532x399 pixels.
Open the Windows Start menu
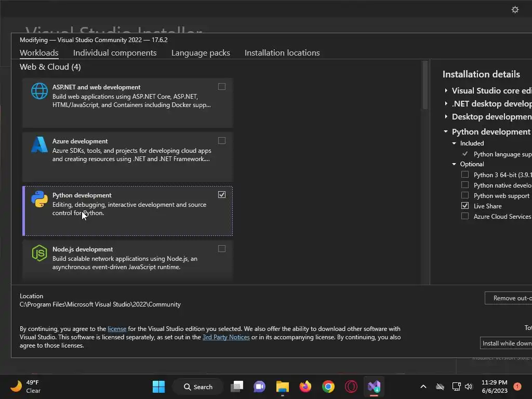pos(158,387)
